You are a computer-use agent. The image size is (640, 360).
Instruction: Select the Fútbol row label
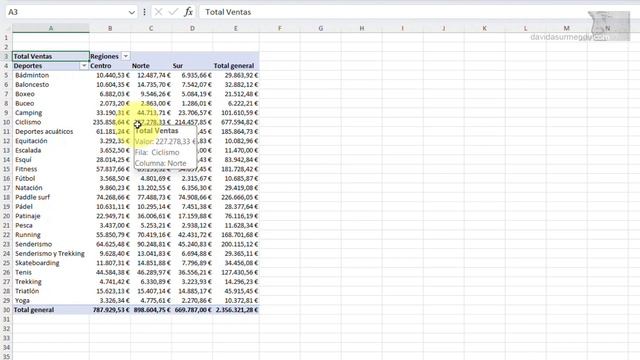coord(25,178)
